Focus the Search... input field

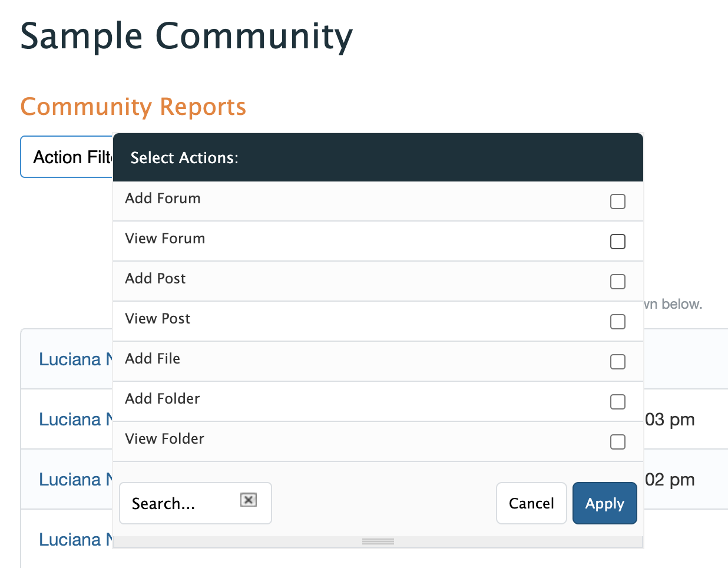(x=180, y=504)
